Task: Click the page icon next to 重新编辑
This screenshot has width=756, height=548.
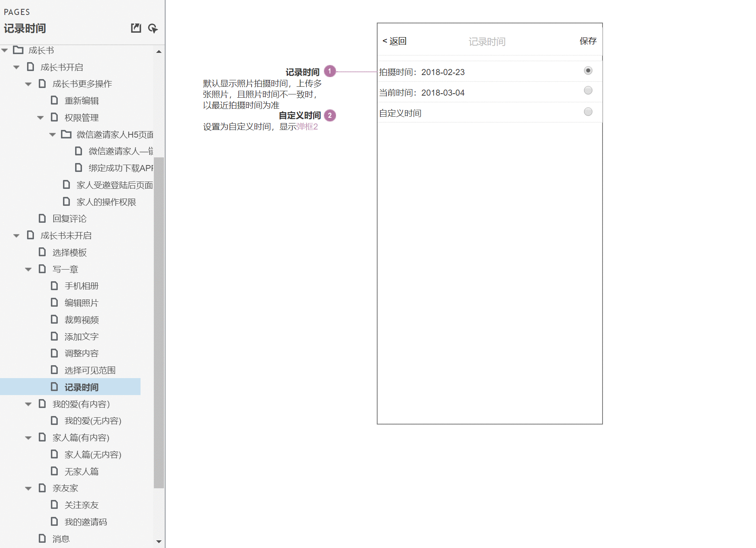Action: [x=55, y=100]
